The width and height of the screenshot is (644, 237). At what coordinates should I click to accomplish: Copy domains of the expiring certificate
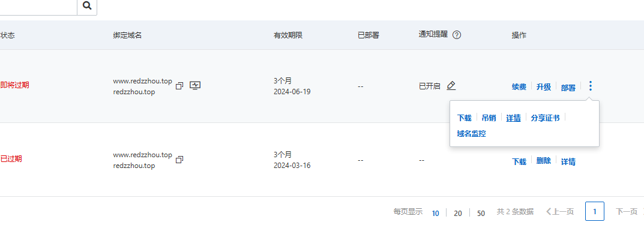coord(179,86)
